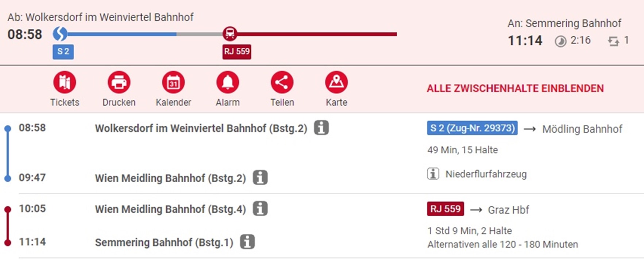Click the S 2 label under the timeline
This screenshot has width=644, height=263.
[x=63, y=52]
